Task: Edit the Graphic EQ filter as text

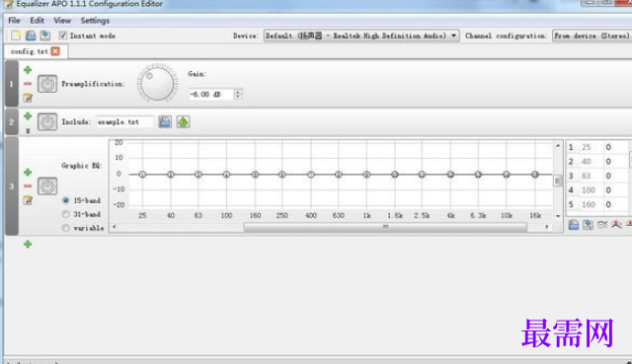Action: 28,200
